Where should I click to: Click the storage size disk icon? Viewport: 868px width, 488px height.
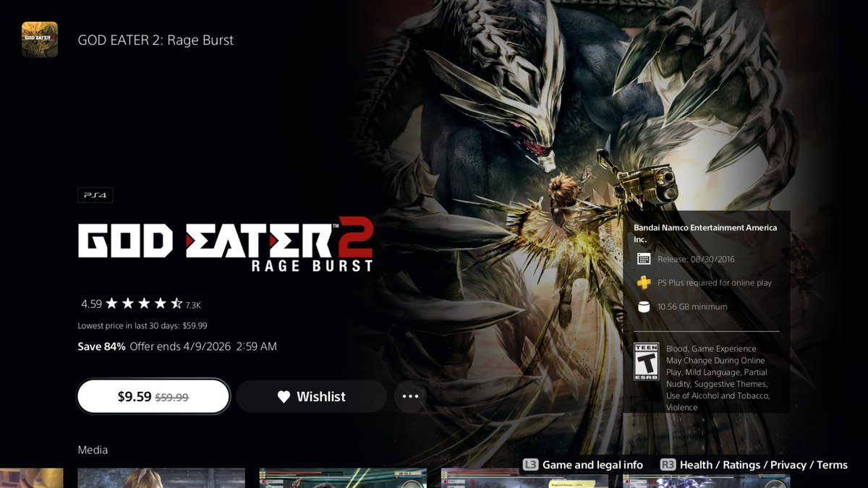click(x=643, y=307)
